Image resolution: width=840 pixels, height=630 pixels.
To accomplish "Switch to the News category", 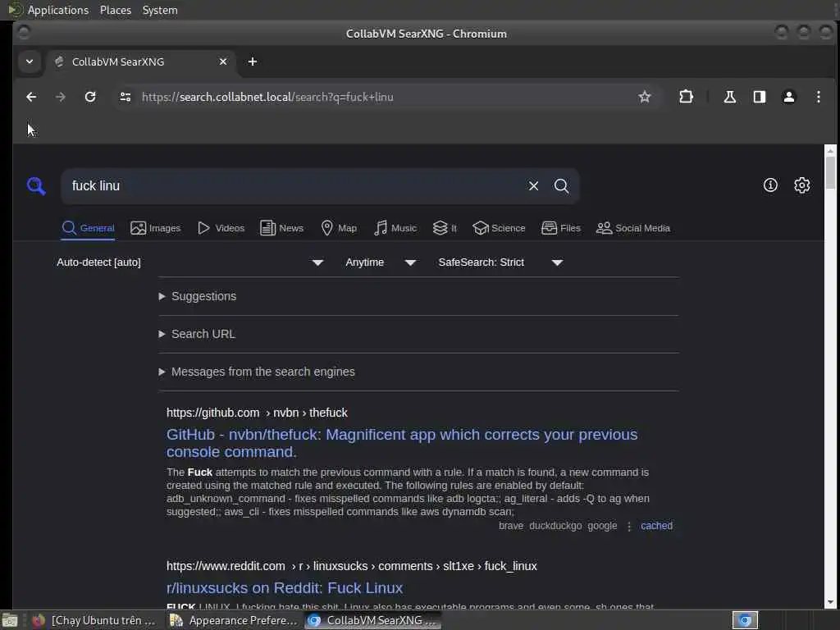I will [x=282, y=228].
